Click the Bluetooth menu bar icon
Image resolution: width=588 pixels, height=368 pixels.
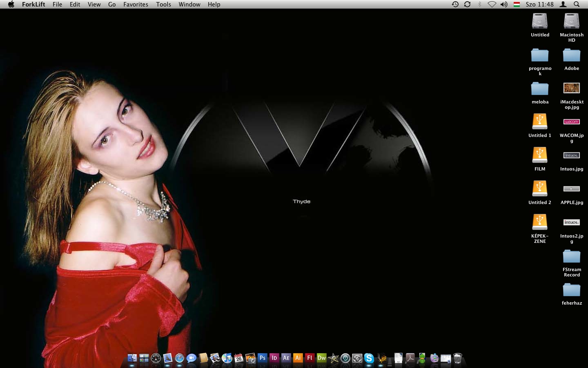pyautogui.click(x=480, y=4)
